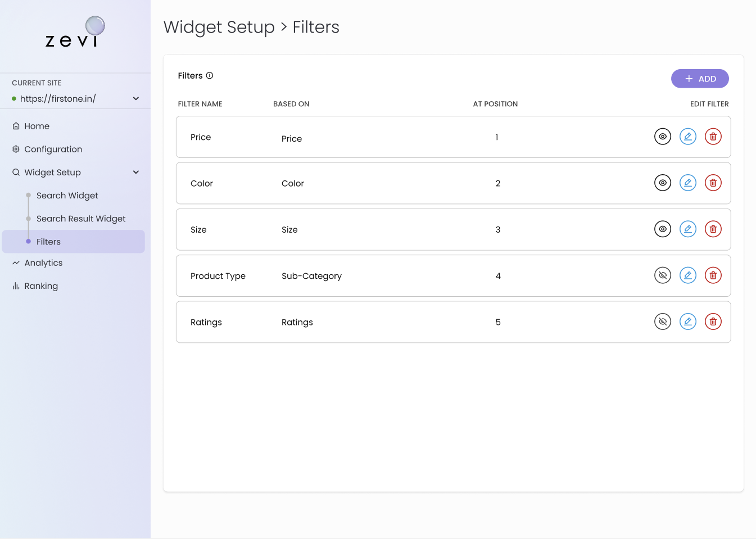
Task: Open the current site dropdown
Action: (135, 99)
